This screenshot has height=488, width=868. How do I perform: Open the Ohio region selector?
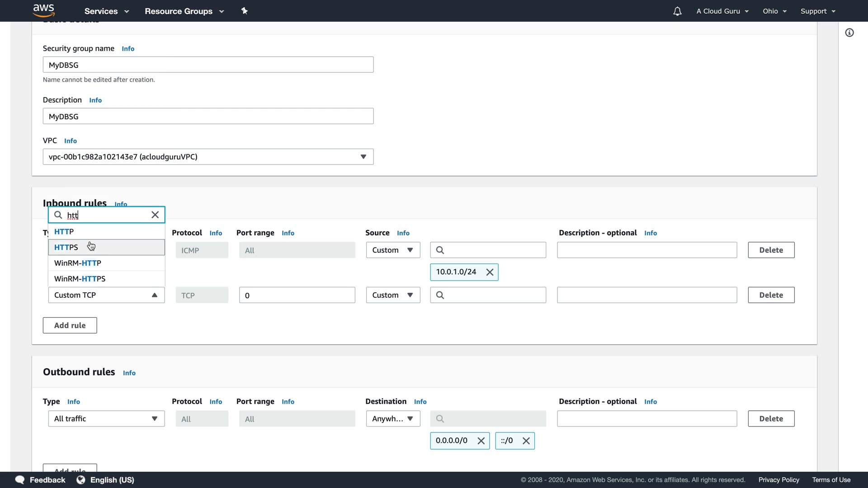(x=774, y=11)
